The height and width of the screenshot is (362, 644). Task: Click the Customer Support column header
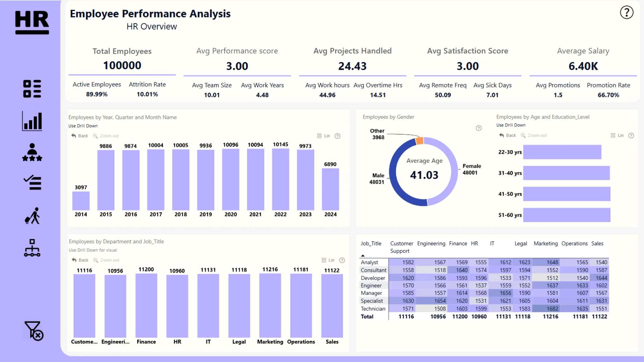(x=401, y=247)
